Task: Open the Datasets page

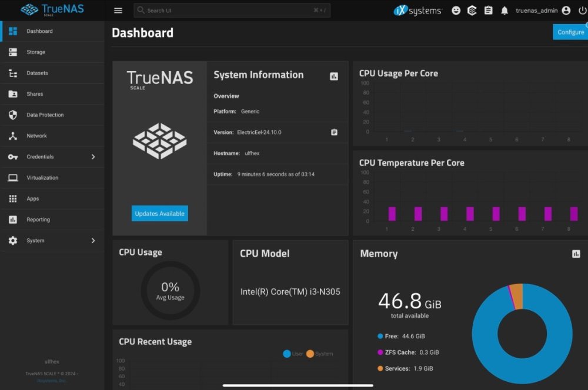Action: 37,73
